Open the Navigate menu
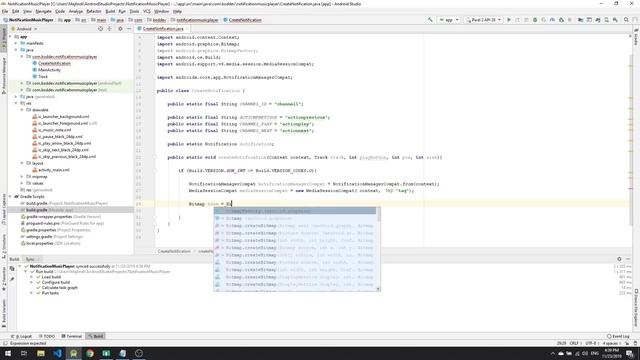The height and width of the screenshot is (360, 640). coord(43,11)
